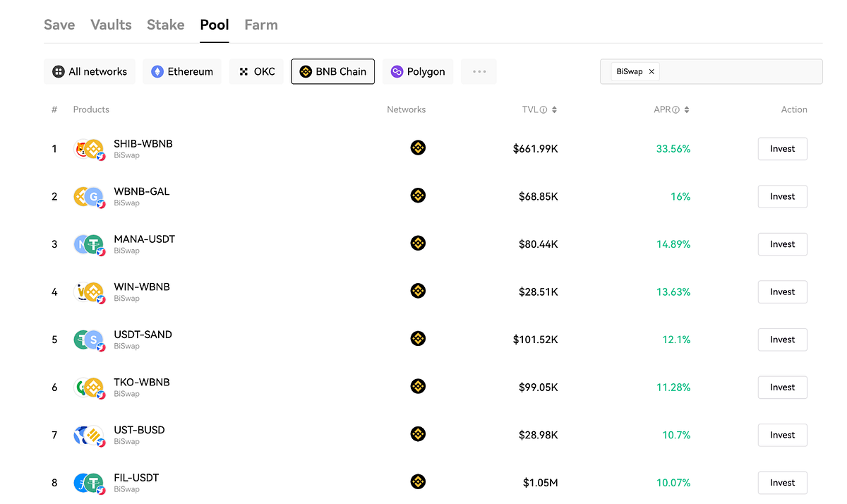The width and height of the screenshot is (847, 504).
Task: Switch to the Farm tab
Action: [x=261, y=25]
